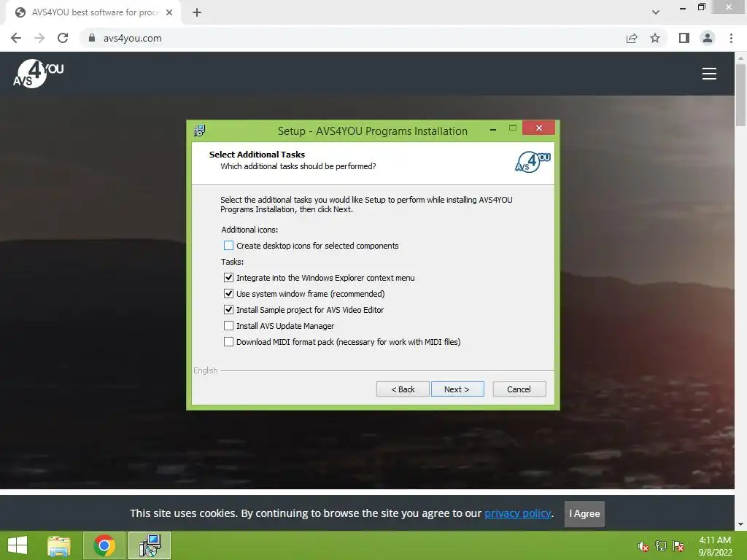Click the AVS4YOU logo in the setup header

[533, 162]
